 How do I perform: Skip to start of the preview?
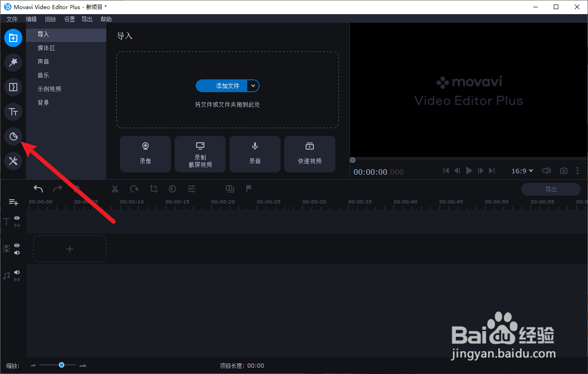tap(446, 171)
